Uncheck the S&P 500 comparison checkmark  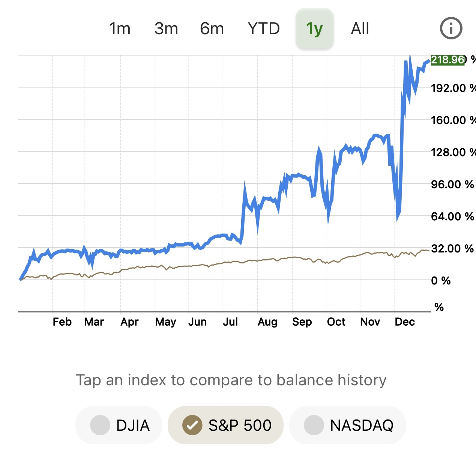pyautogui.click(x=192, y=425)
